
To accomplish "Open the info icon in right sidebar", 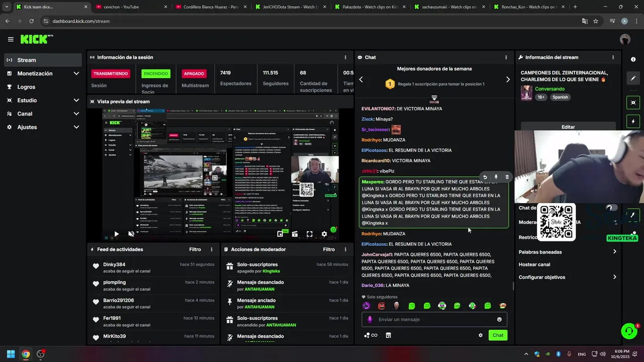I will tap(633, 59).
